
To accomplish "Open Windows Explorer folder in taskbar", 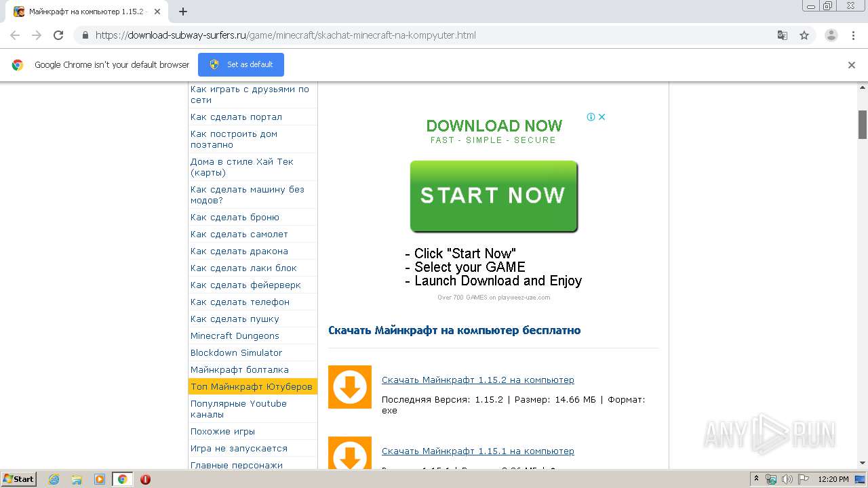I will pos(77,479).
